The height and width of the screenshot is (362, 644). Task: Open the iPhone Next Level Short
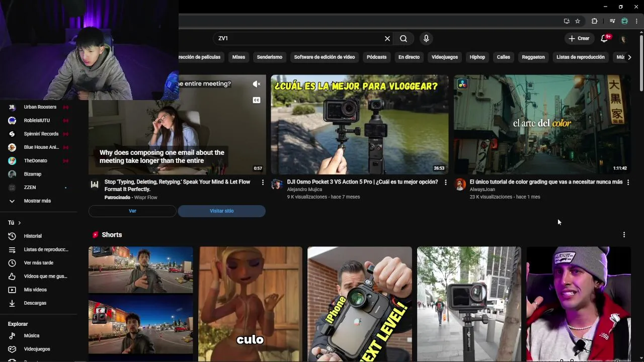(x=359, y=304)
